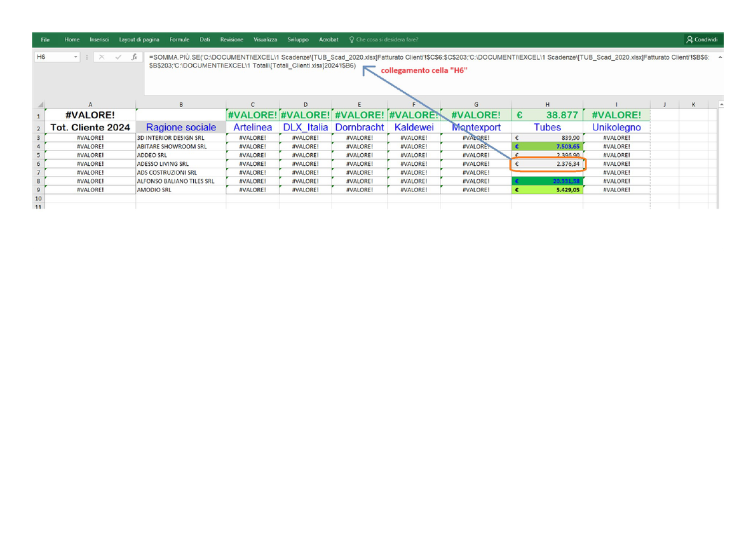Select the Kaldewei header cell

pyautogui.click(x=414, y=127)
